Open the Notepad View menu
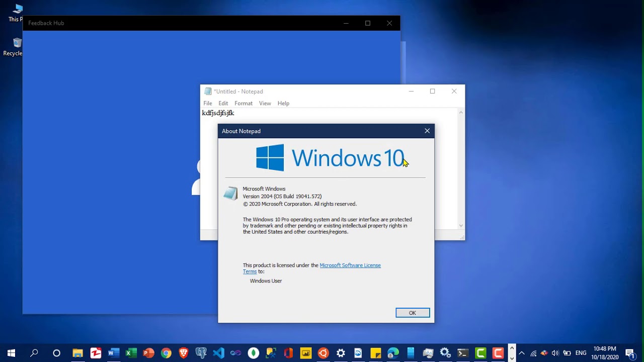644x362 pixels. [265, 103]
